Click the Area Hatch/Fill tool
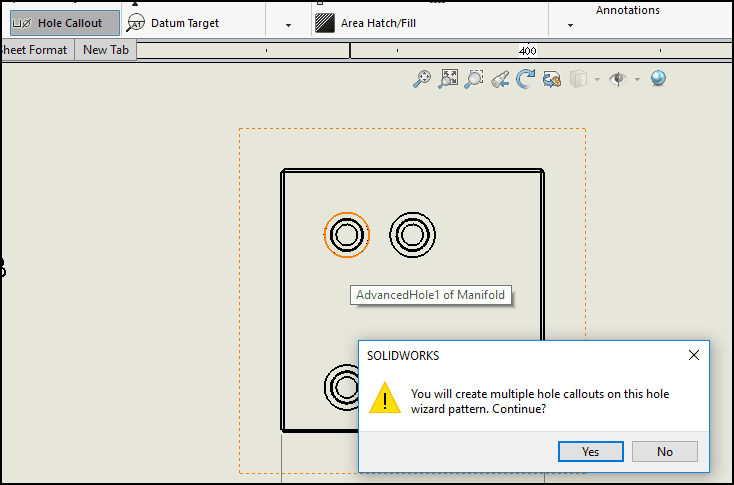Screen dimensions: 734x485 pyautogui.click(x=365, y=23)
